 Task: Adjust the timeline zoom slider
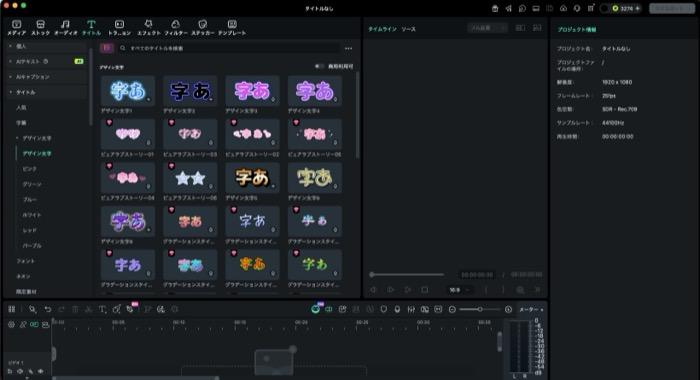[480, 309]
